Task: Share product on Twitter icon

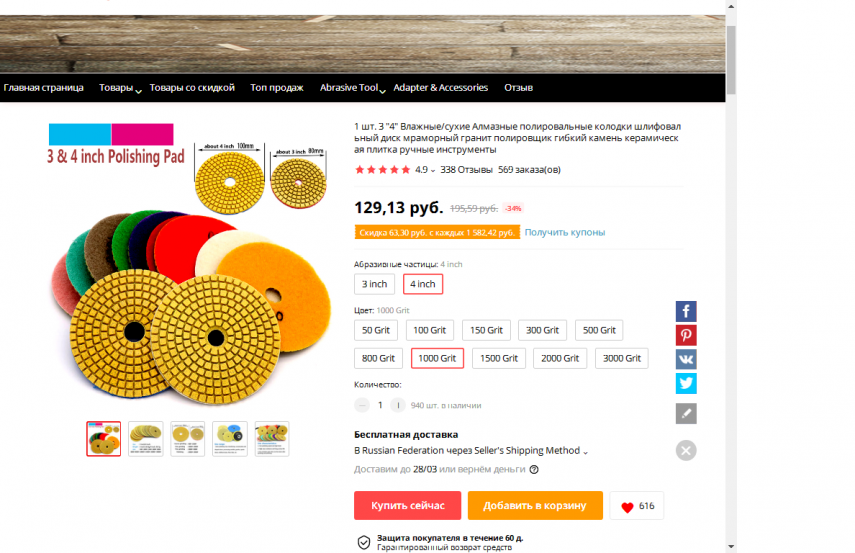Action: [x=686, y=383]
